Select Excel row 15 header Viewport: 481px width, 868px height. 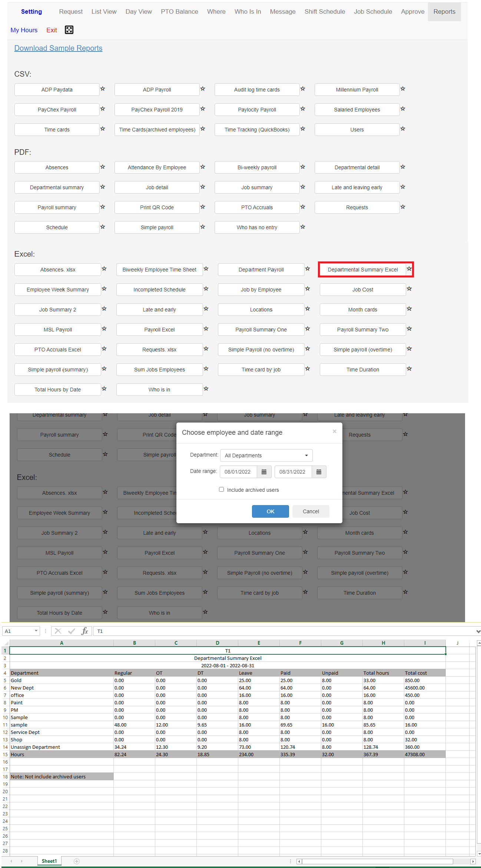click(x=5, y=754)
